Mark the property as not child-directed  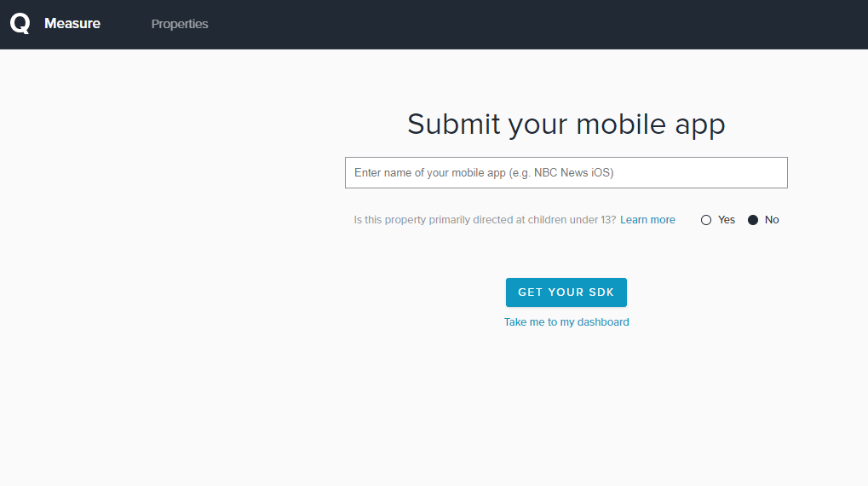(x=753, y=220)
